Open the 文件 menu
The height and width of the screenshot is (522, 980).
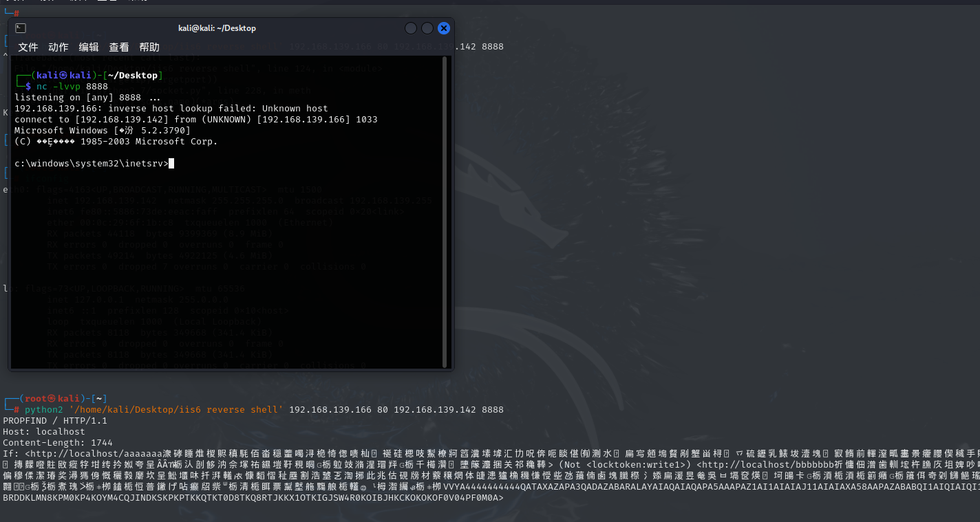[x=28, y=47]
